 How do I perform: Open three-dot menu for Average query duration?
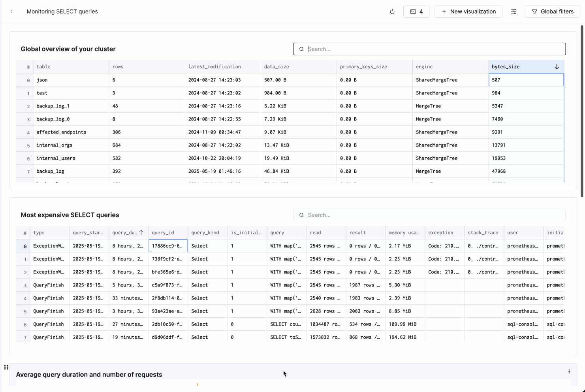(x=569, y=371)
